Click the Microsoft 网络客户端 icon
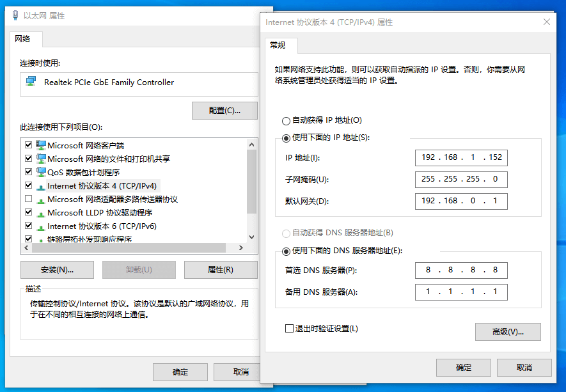 point(41,145)
